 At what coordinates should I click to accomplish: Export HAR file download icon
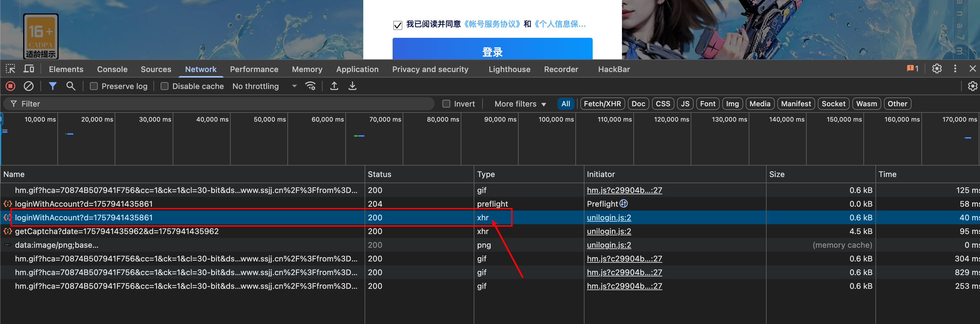(x=352, y=86)
